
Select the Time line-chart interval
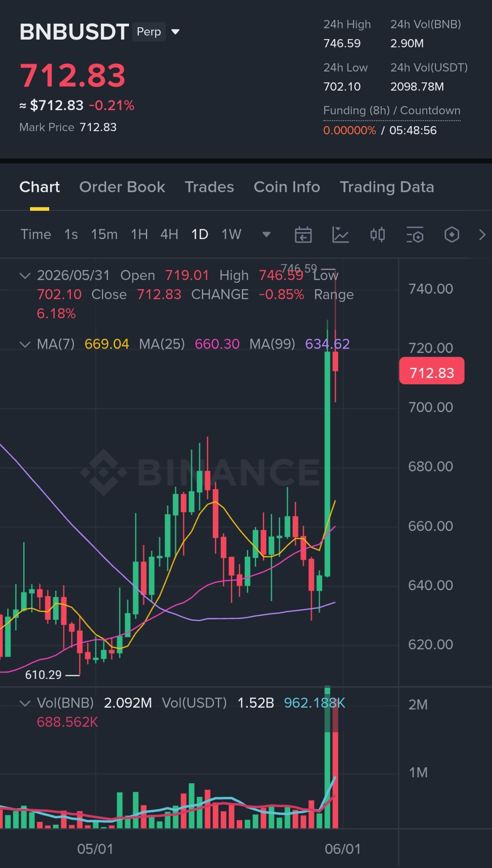(36, 235)
